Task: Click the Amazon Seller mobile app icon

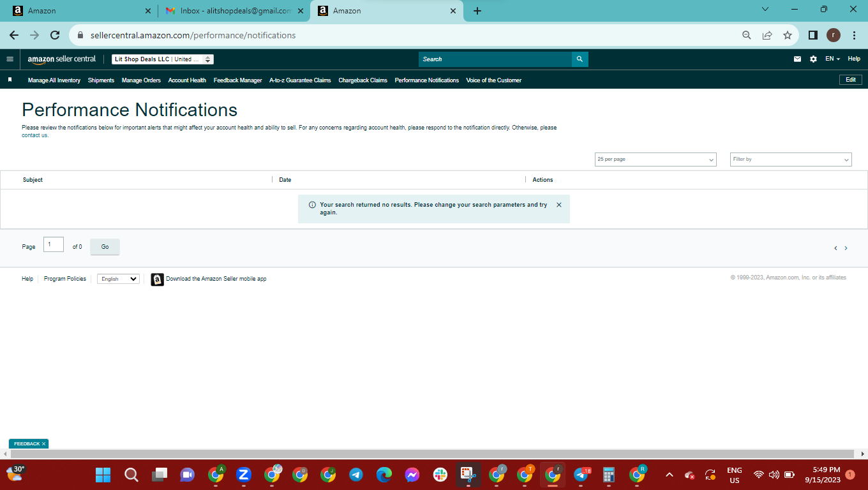Action: (157, 279)
